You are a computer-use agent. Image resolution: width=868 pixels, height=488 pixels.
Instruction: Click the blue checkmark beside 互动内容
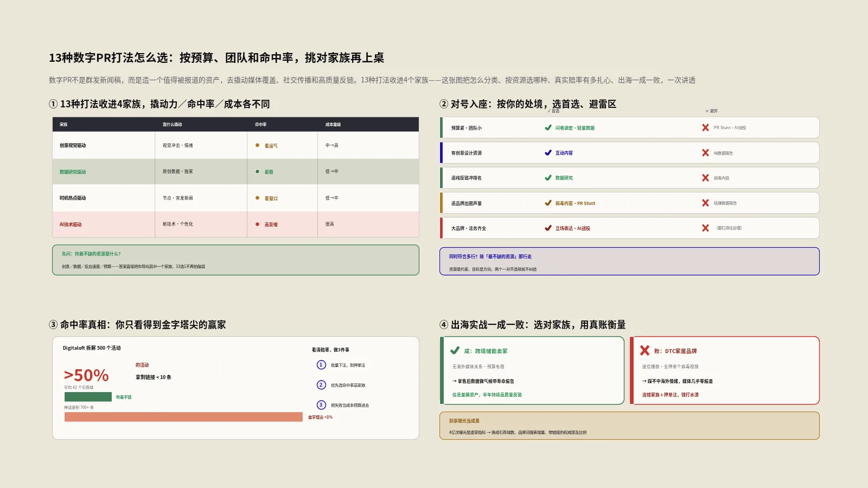(x=548, y=153)
